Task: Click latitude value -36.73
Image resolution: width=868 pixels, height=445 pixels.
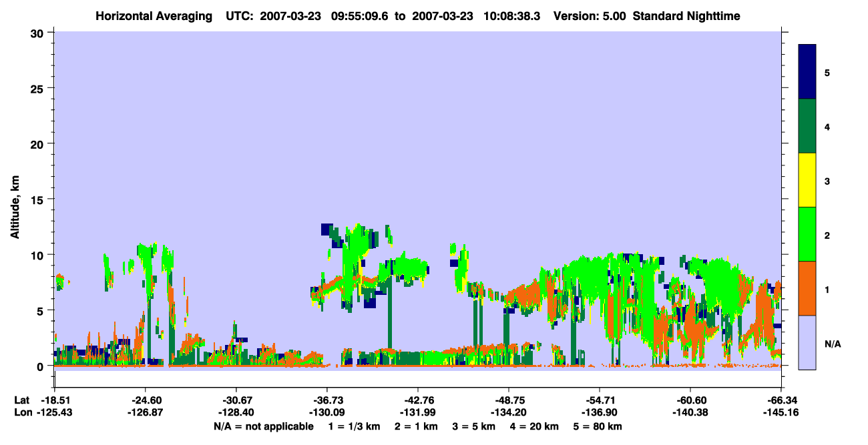Action: pyautogui.click(x=327, y=400)
